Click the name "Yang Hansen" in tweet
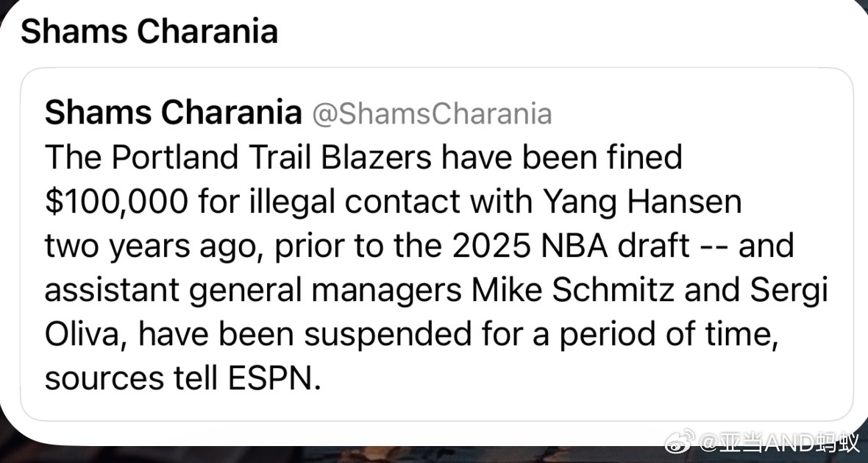868x463 pixels. 636,203
